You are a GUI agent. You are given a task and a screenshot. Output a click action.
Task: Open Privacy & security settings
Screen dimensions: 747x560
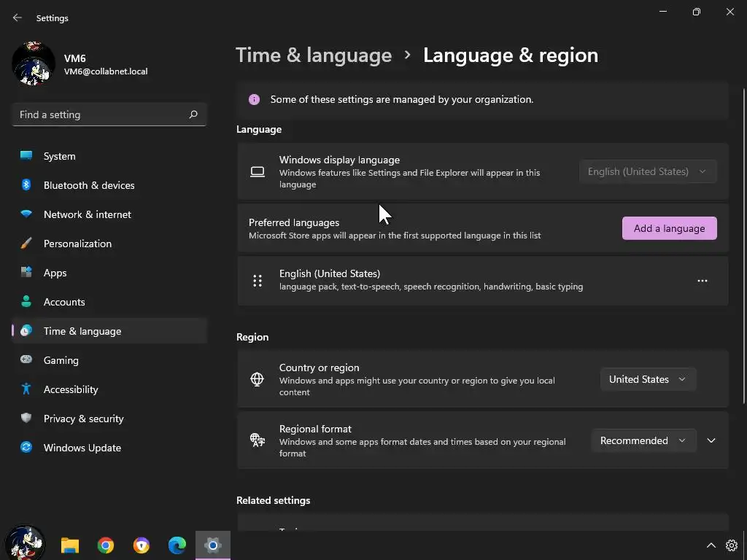tap(109, 419)
